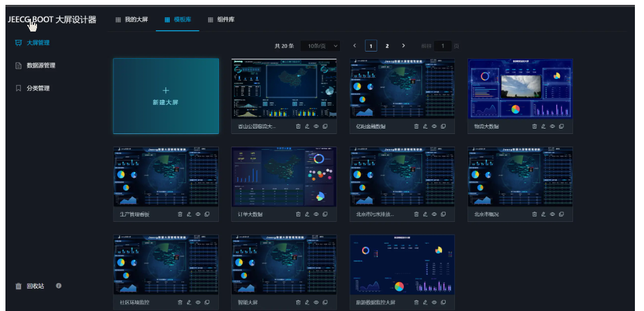Delete the 智能大屏 template

298,303
